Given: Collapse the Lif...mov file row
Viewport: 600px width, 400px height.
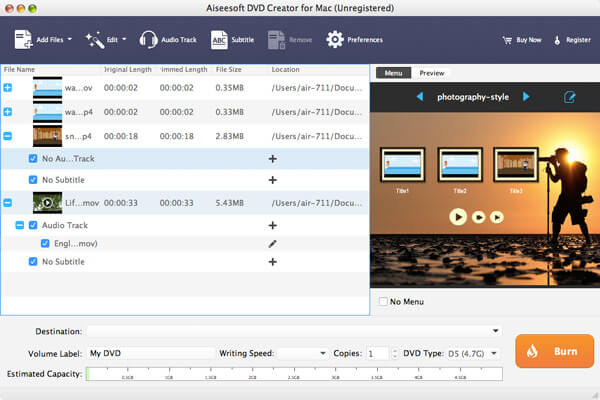Looking at the screenshot, I should coord(8,202).
